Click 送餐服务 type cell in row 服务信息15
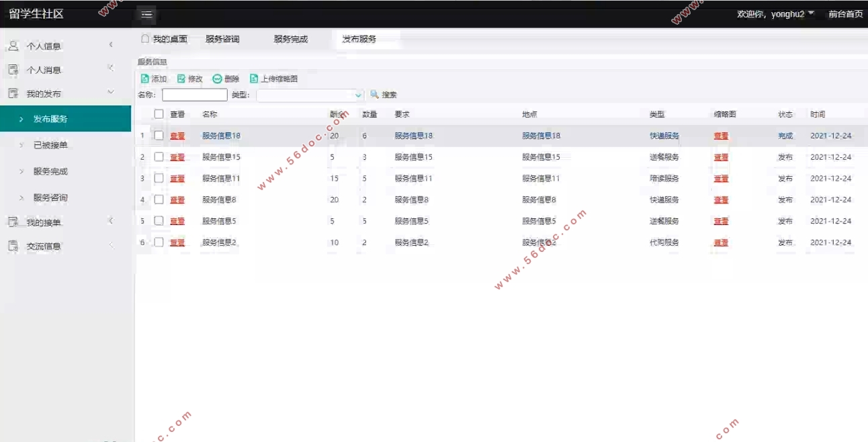Screen dimensions: 868x442 664,157
